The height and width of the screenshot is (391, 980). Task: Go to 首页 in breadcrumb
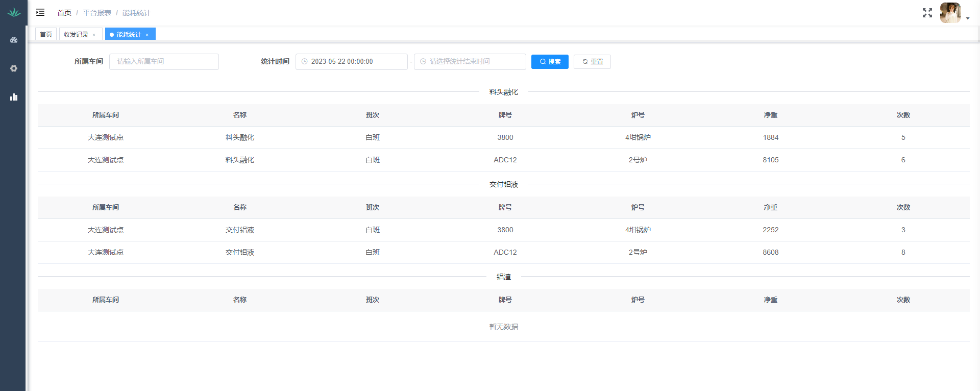tap(64, 13)
